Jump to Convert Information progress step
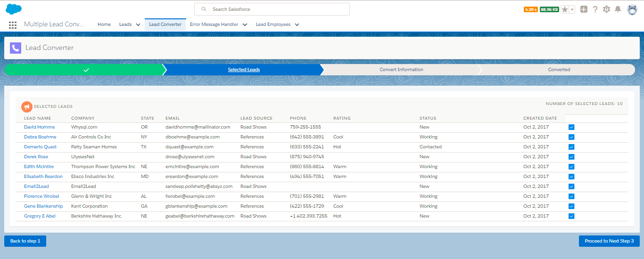Screen dimensions: 644x259 [401, 70]
